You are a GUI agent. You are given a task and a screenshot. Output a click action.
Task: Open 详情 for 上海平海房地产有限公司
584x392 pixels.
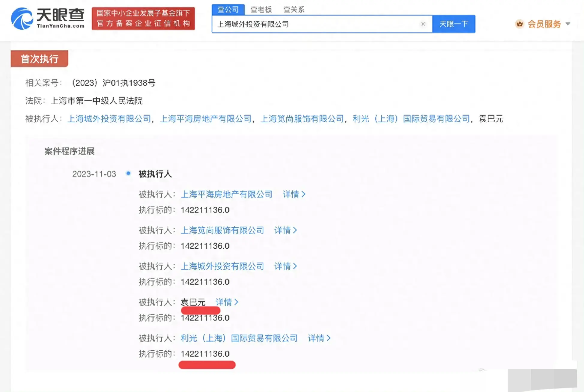pos(294,194)
